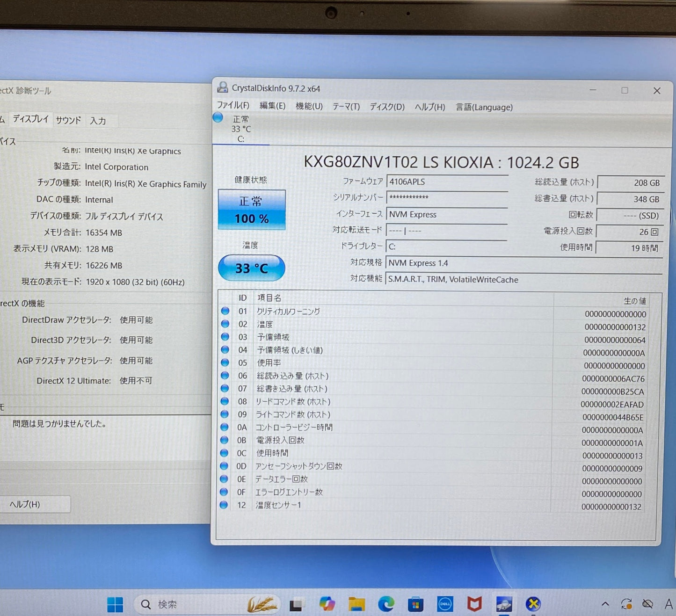Open Microsoft Store from the taskbar
Viewport: 676px width, 616px height.
click(x=415, y=604)
